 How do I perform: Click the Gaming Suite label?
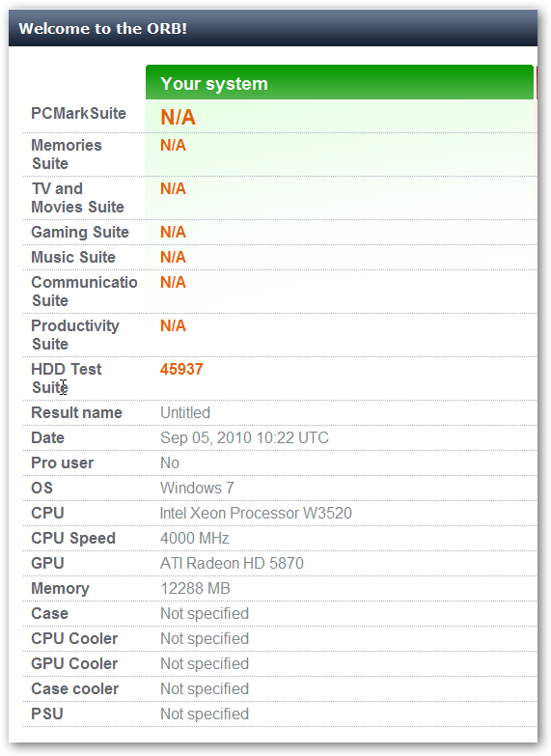click(80, 232)
